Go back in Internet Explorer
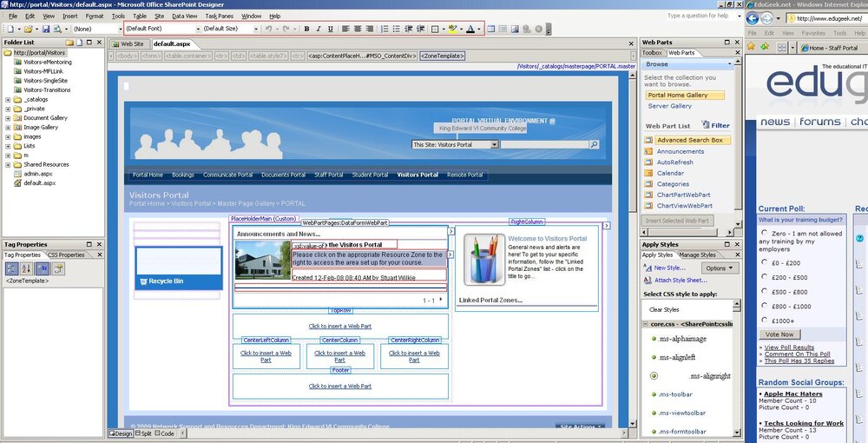 [x=753, y=19]
